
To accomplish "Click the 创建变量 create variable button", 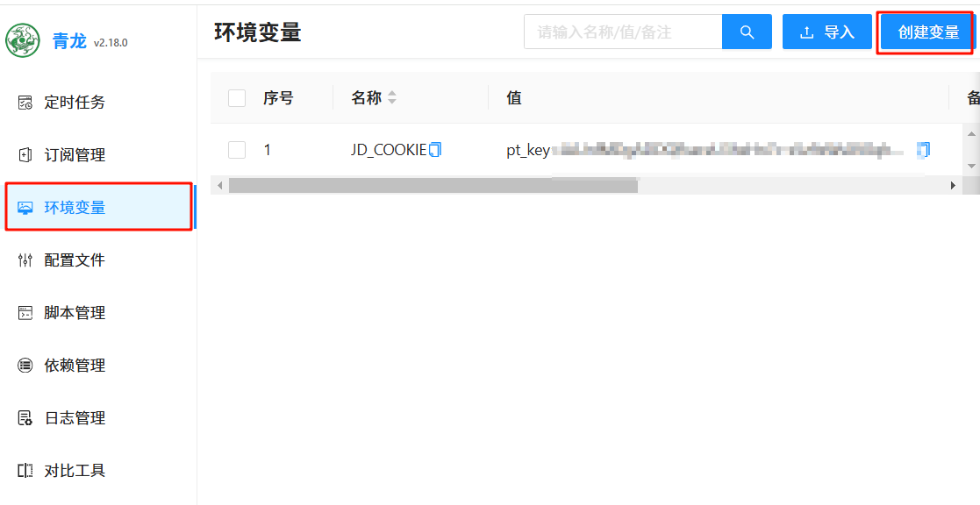I will coord(928,32).
